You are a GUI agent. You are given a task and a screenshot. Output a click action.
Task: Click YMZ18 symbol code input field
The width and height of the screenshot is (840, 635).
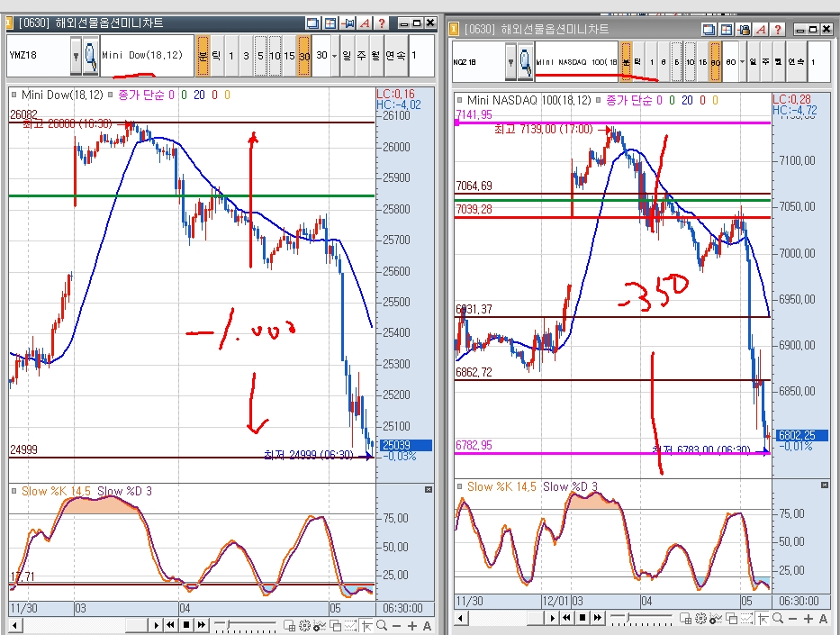click(x=39, y=55)
